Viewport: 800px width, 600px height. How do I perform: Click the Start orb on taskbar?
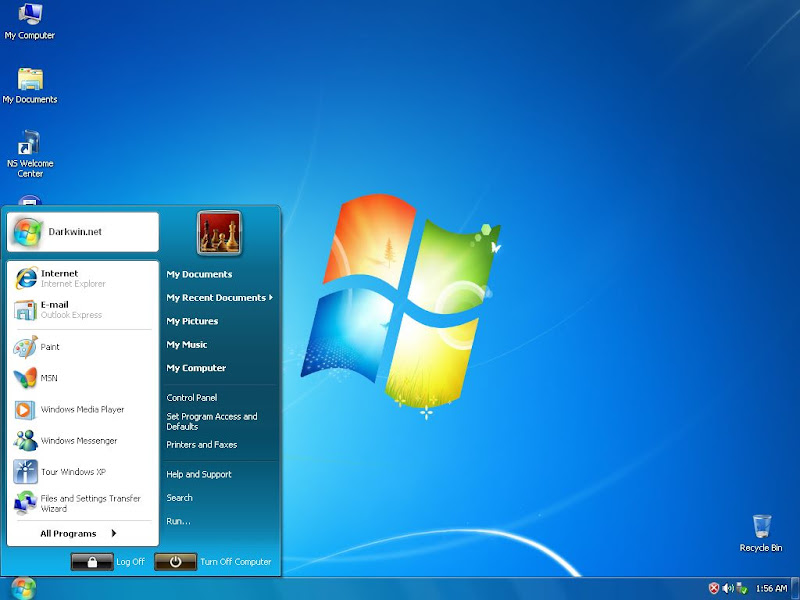(24, 588)
